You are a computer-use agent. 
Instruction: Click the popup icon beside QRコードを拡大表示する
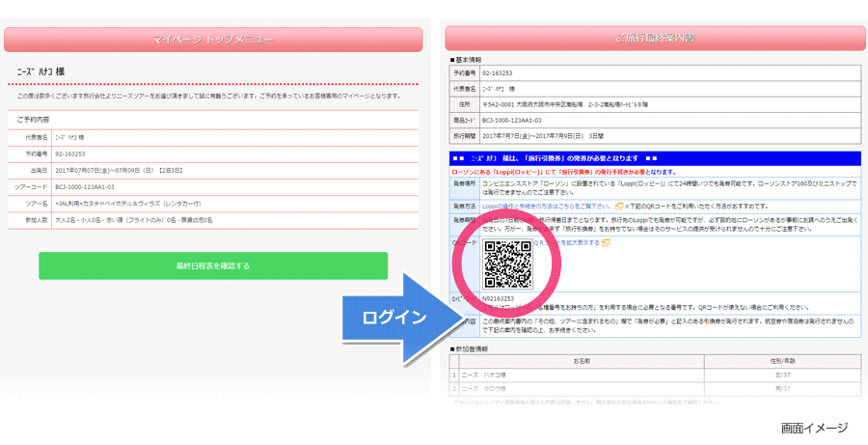click(x=606, y=242)
